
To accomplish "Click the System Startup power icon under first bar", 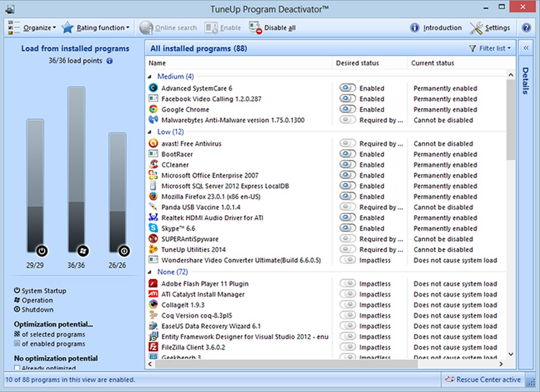I will pos(42,251).
